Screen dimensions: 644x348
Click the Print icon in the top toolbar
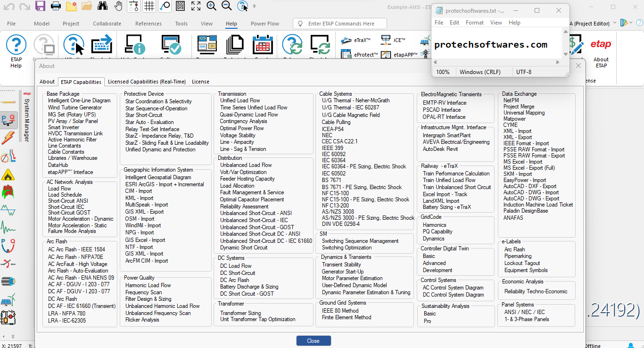coord(56,6)
